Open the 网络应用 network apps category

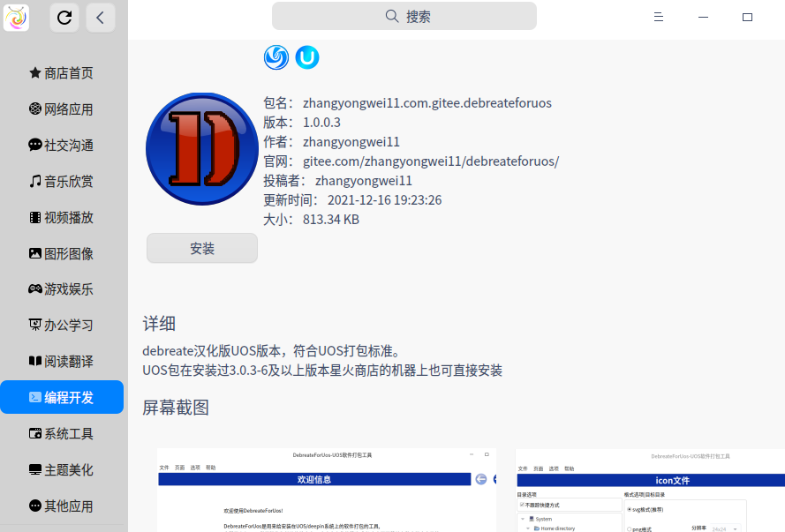(64, 109)
